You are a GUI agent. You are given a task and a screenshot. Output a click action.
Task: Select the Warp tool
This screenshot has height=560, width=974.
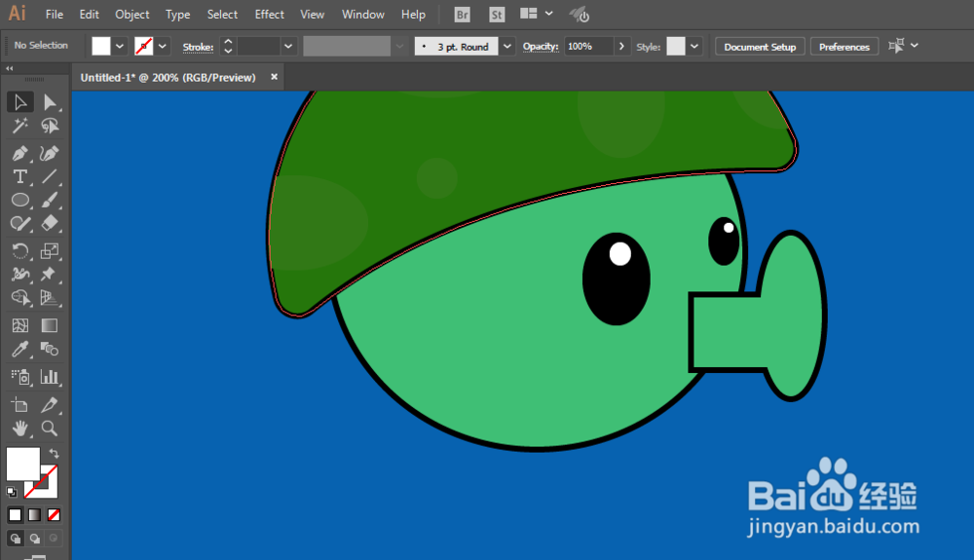(19, 274)
